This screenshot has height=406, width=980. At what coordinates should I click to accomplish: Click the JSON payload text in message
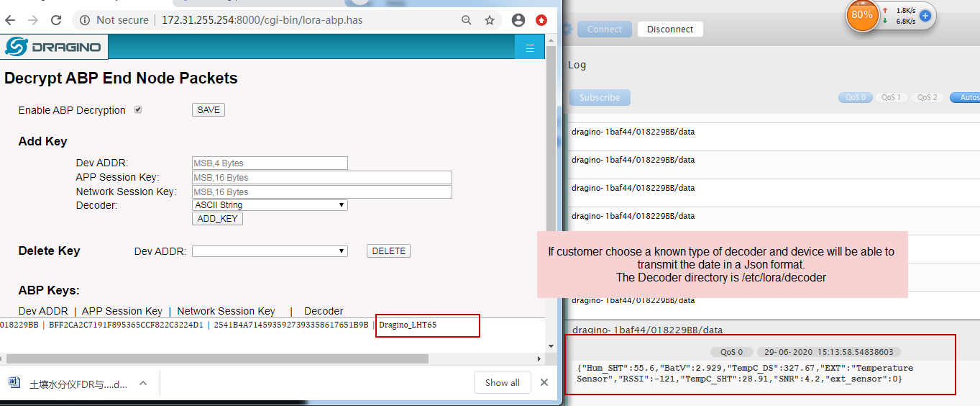pos(745,374)
